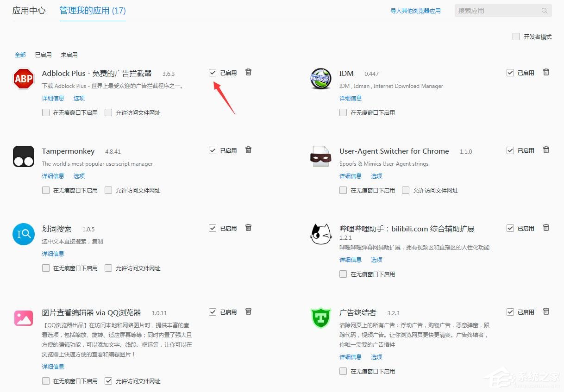Click the Adblock Plus ABP icon

(23, 79)
